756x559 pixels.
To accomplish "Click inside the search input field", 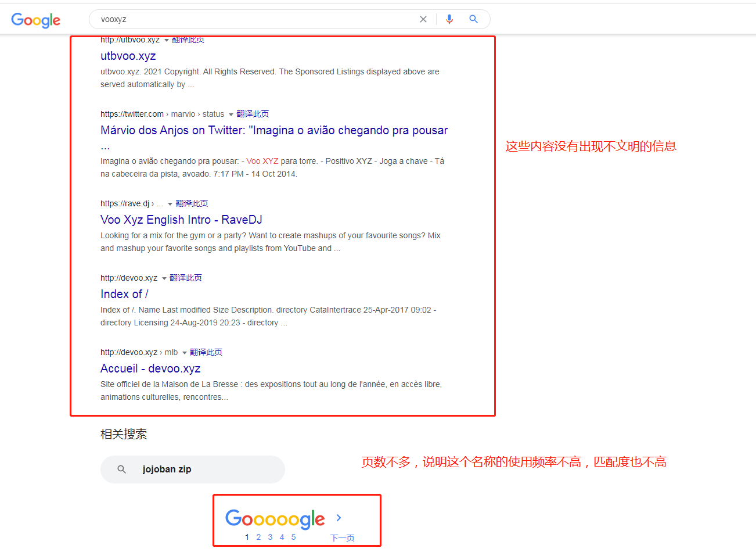I will coord(232,19).
